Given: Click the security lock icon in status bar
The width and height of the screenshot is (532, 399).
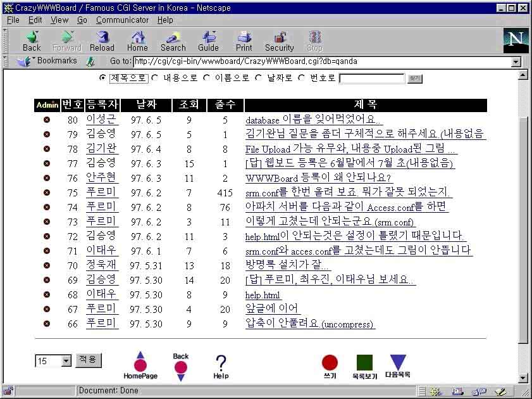Looking at the screenshot, I should (8, 391).
